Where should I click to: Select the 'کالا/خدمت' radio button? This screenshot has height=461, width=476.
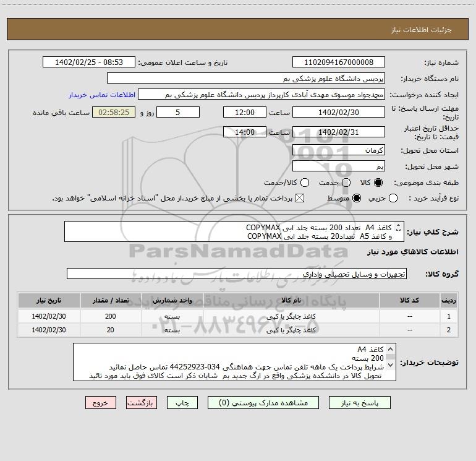point(305,183)
